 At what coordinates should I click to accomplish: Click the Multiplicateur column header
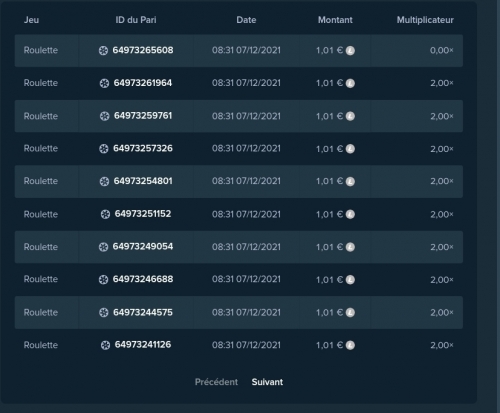point(425,20)
